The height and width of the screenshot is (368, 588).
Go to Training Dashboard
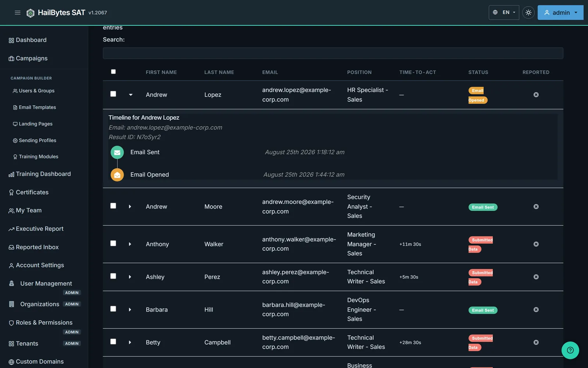click(x=40, y=174)
